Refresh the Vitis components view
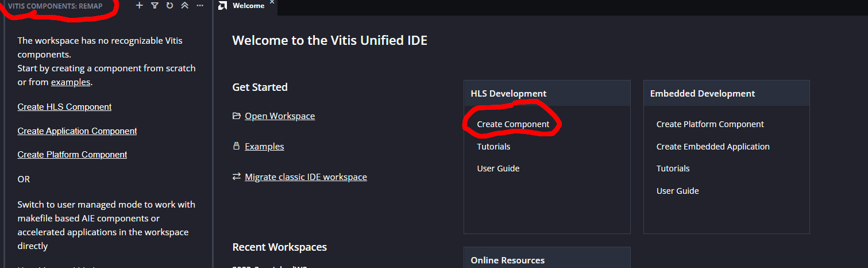The height and width of the screenshot is (268, 868). click(169, 5)
